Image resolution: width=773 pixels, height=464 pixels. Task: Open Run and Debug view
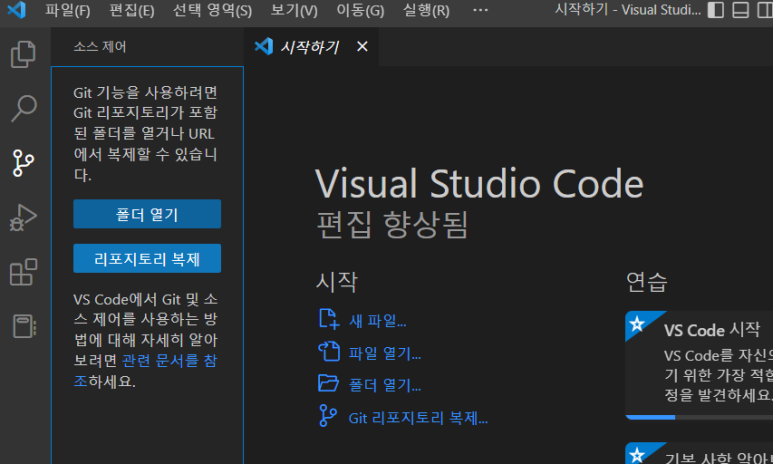pos(23,217)
